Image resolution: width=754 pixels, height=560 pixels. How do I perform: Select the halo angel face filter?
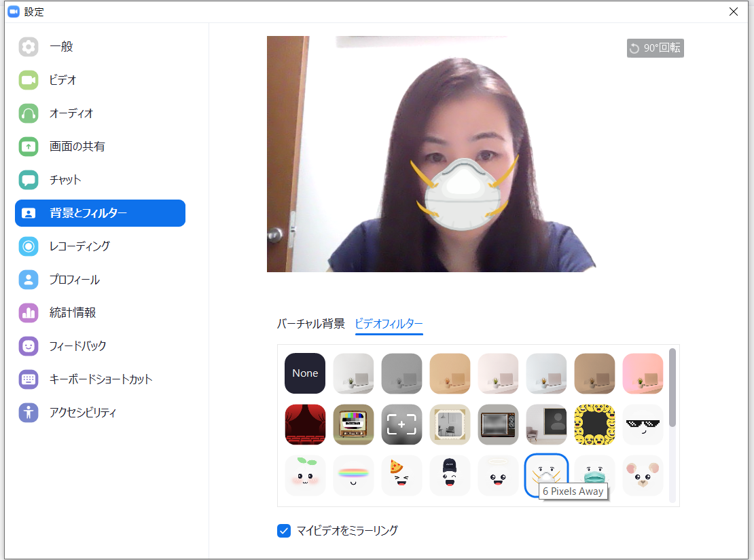click(498, 476)
